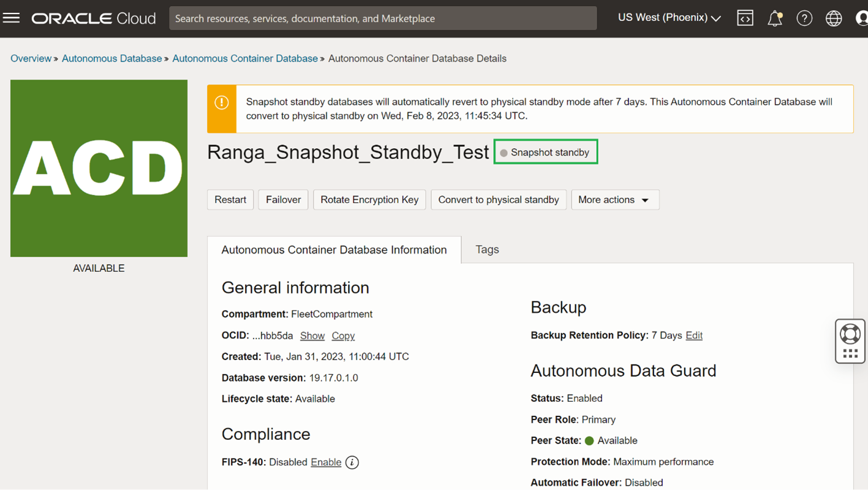
Task: Show the full OCID value
Action: [x=312, y=336]
